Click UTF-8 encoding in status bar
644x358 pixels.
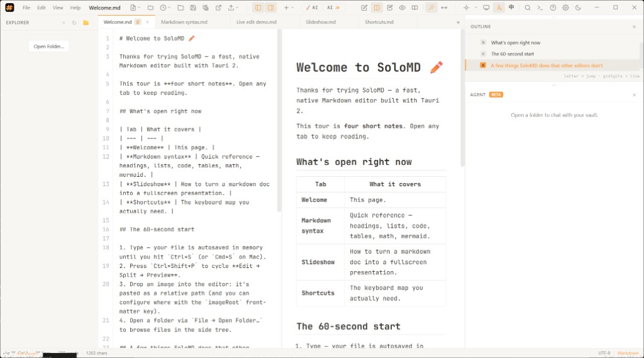point(604,353)
